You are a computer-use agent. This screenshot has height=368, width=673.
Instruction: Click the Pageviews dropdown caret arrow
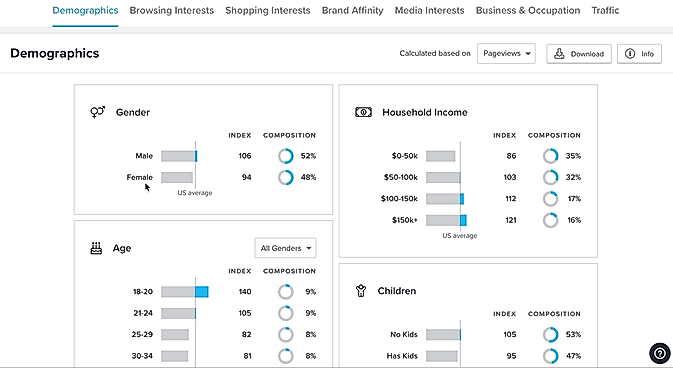click(x=528, y=54)
